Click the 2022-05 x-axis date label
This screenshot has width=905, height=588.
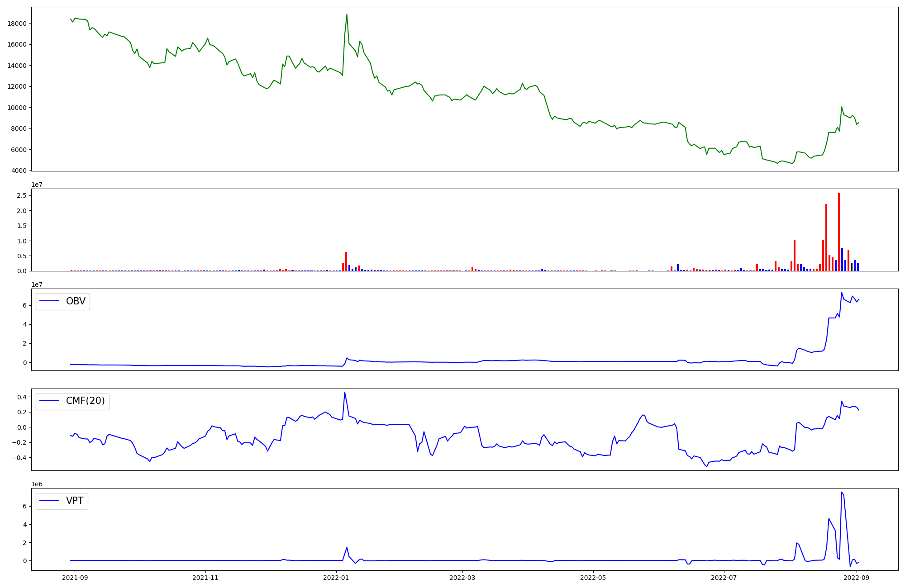(x=593, y=578)
